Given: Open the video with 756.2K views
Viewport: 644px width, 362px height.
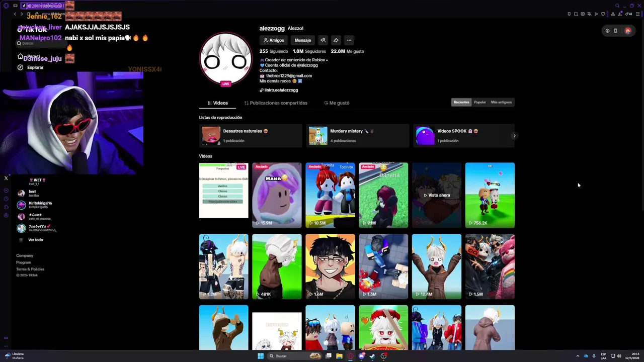Looking at the screenshot, I should (x=490, y=195).
